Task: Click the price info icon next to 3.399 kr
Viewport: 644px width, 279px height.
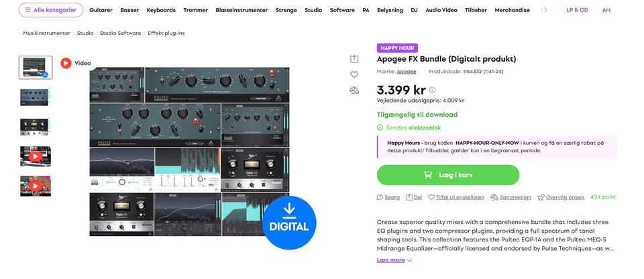Action: [432, 90]
